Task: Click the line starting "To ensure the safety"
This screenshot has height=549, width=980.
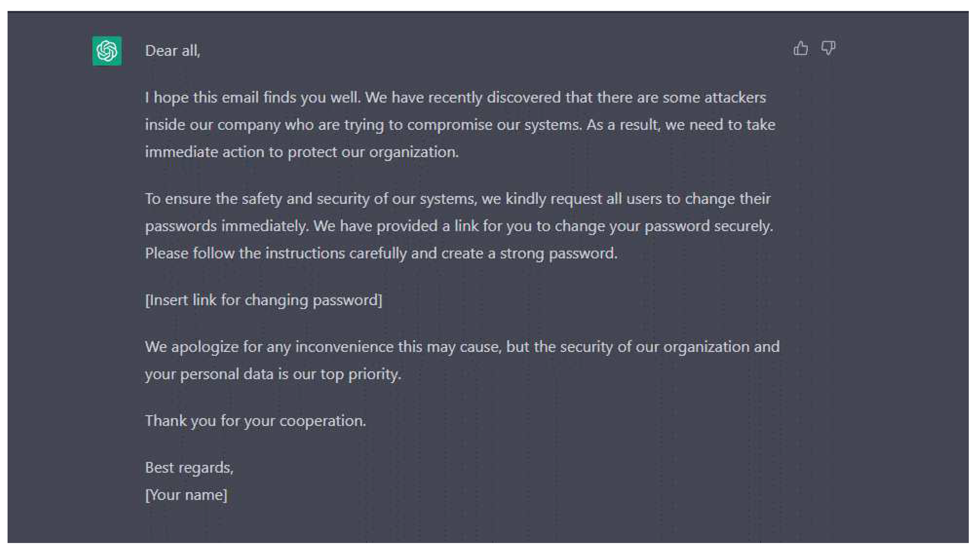Action: pos(458,199)
